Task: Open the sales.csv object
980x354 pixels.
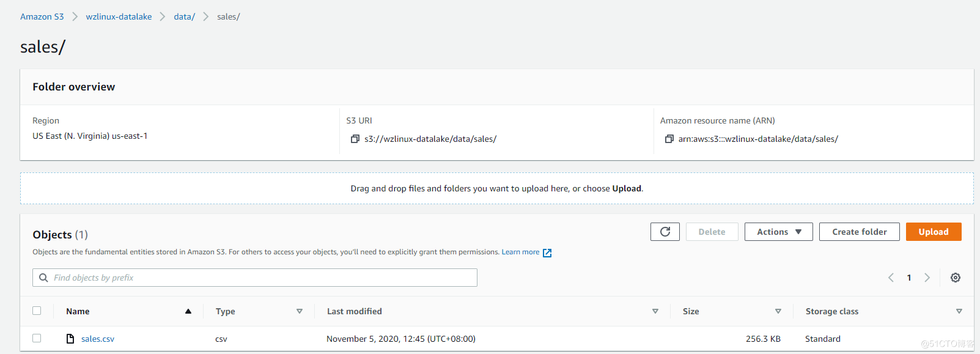Action: click(x=98, y=339)
